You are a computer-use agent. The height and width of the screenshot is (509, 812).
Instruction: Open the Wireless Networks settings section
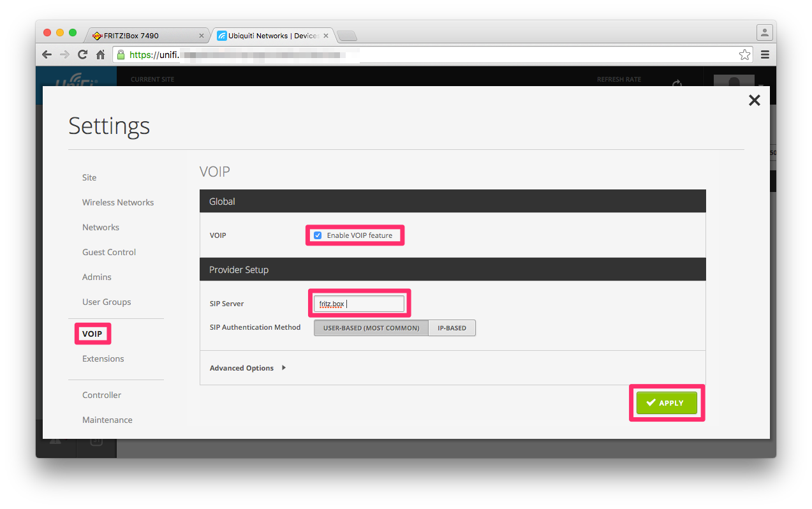tap(118, 202)
